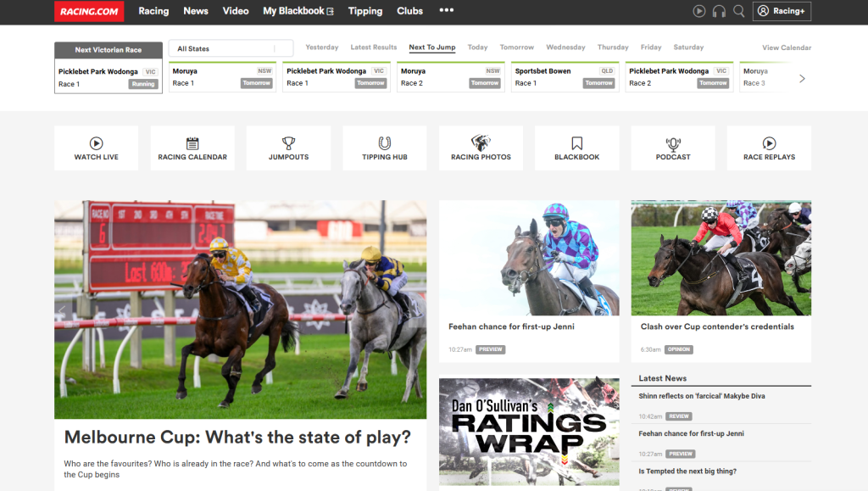
Task: Open the Tipping menu item
Action: click(364, 11)
